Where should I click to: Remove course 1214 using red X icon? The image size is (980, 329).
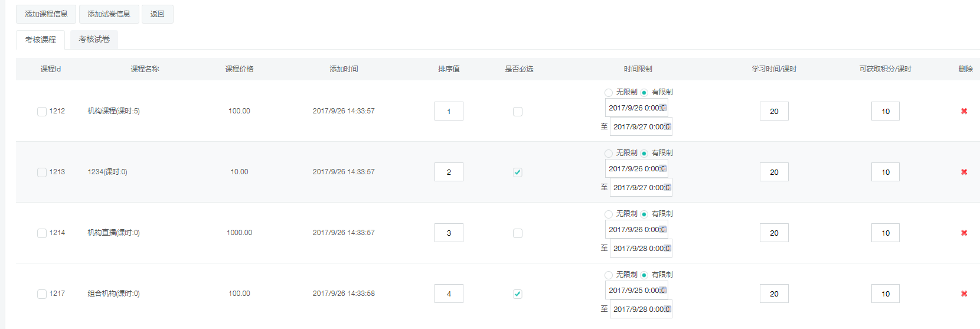click(x=963, y=233)
